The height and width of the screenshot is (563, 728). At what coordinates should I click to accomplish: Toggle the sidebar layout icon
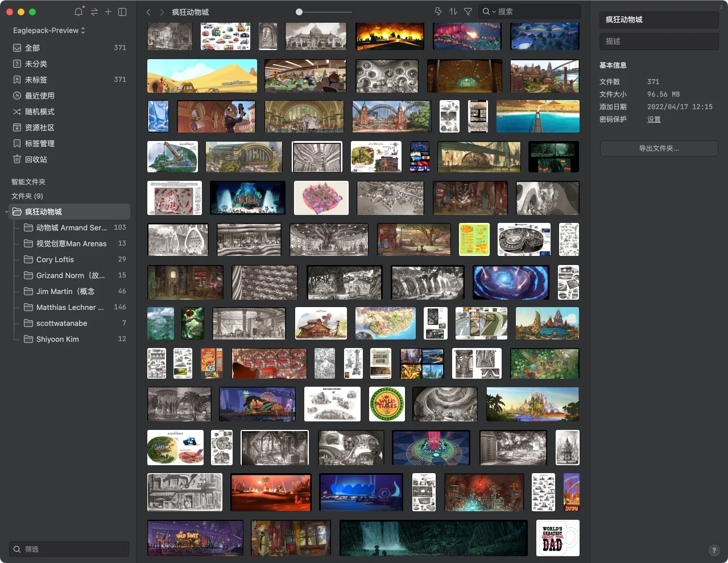coord(122,12)
